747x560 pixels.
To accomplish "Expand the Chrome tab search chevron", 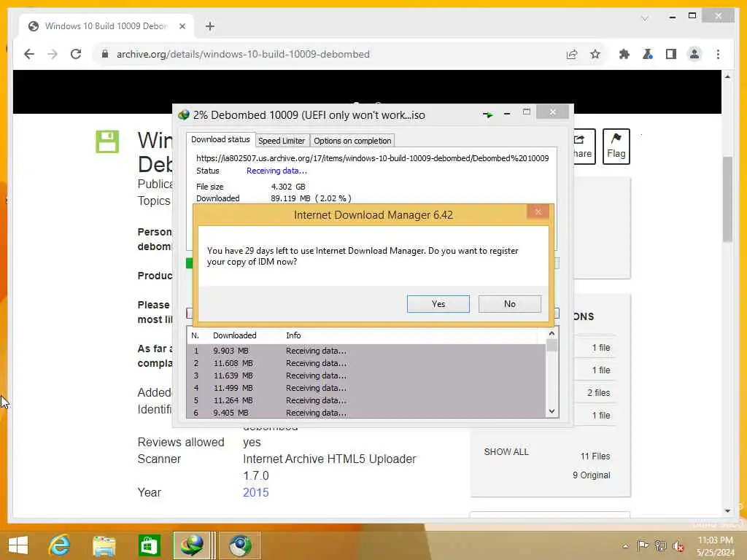I will (645, 18).
